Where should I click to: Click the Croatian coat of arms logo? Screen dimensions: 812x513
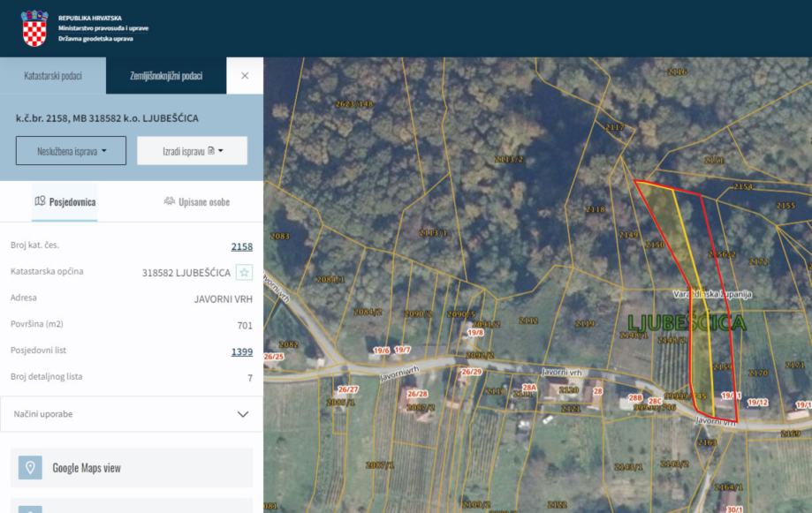pyautogui.click(x=34, y=28)
